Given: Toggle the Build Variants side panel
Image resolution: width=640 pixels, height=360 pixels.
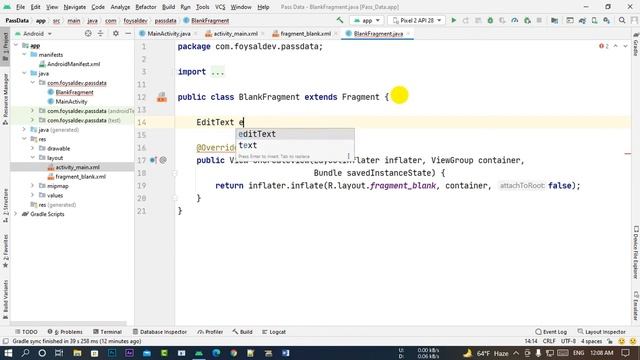Looking at the screenshot, I should tap(5, 299).
